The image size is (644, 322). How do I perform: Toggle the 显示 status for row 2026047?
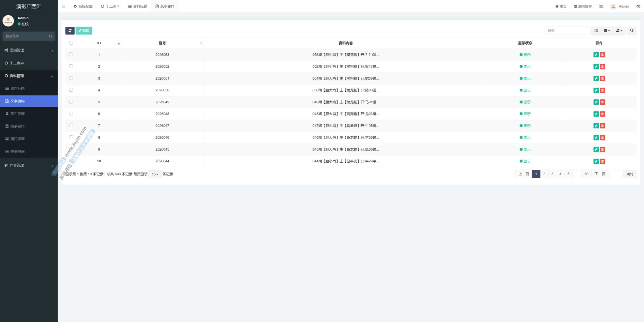525,126
